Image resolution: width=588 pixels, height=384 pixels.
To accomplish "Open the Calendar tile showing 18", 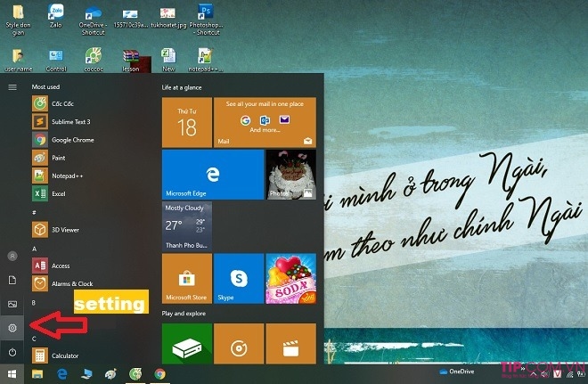I will point(187,122).
